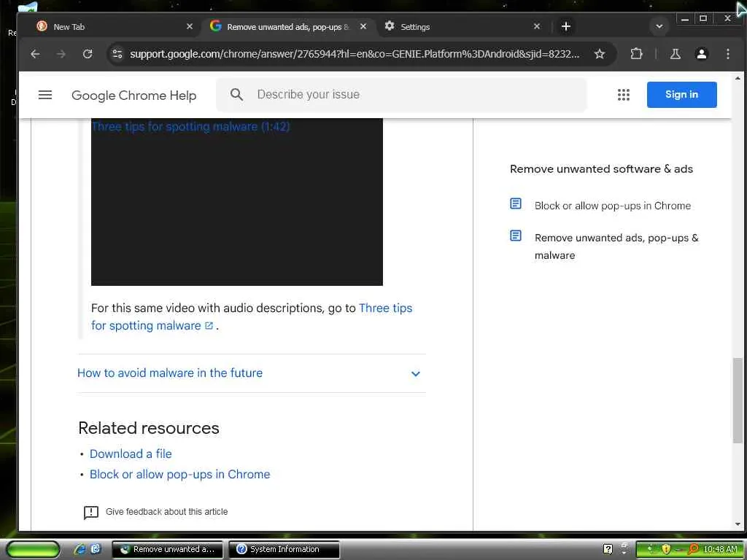Viewport: 747px width, 560px height.
Task: Click the Related resources heading
Action: [149, 428]
